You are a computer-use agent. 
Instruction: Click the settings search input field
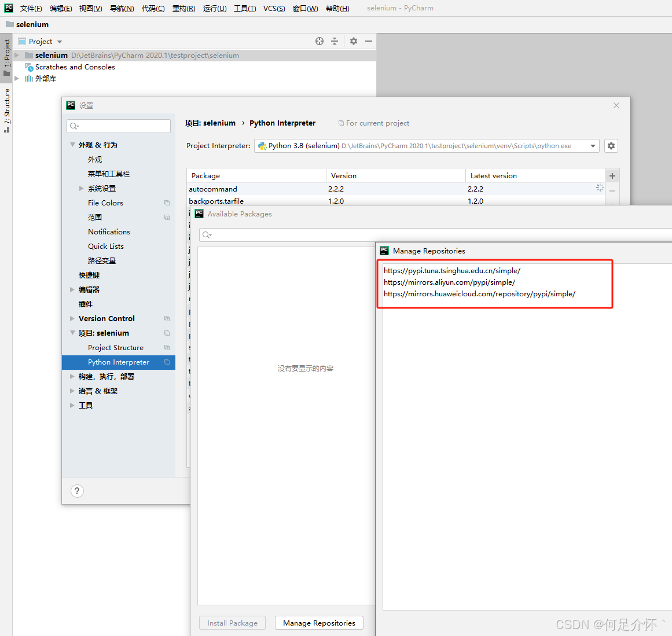[x=119, y=126]
